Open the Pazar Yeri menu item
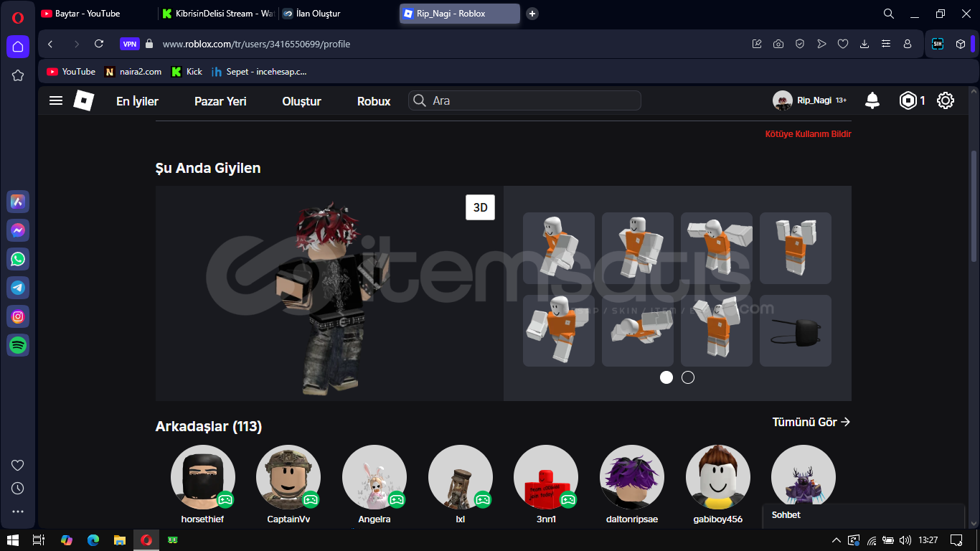The width and height of the screenshot is (980, 551). [220, 101]
